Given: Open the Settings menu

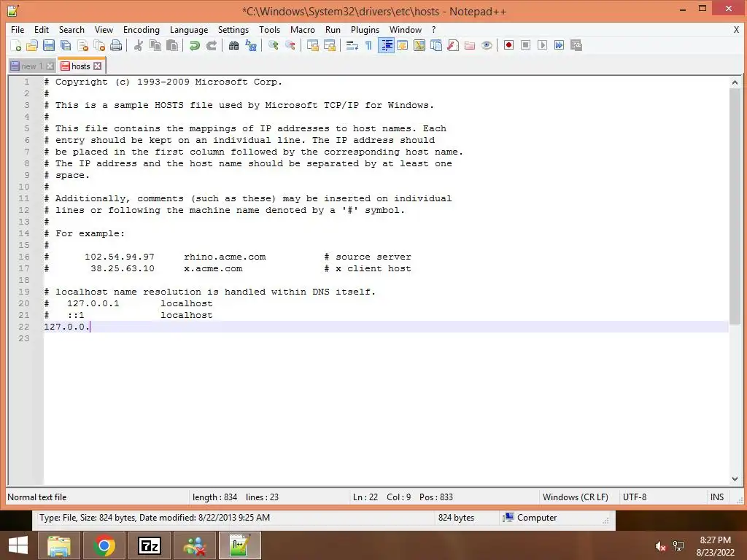Looking at the screenshot, I should point(233,29).
